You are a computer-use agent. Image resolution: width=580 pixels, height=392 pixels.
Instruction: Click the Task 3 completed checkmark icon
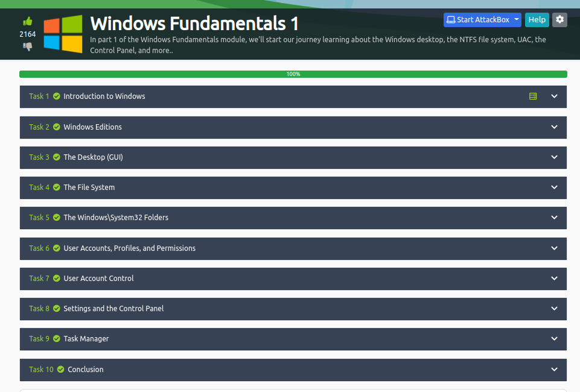(x=57, y=157)
